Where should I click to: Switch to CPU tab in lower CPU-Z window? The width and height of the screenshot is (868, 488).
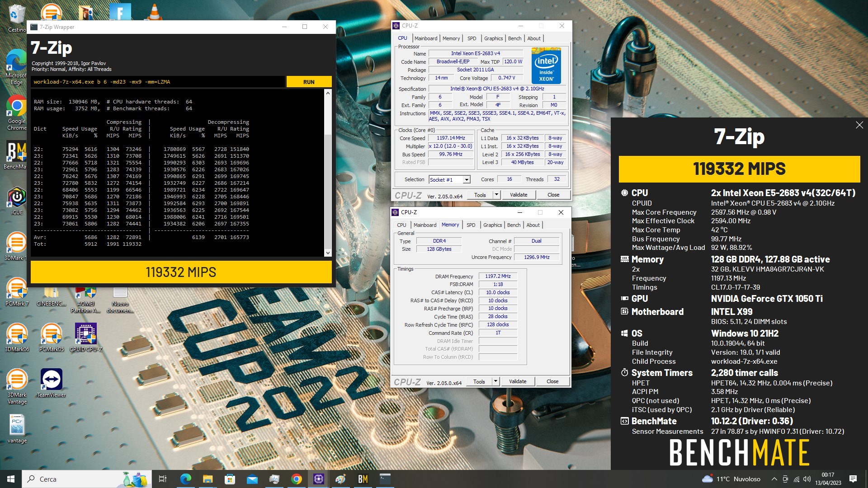click(x=401, y=225)
